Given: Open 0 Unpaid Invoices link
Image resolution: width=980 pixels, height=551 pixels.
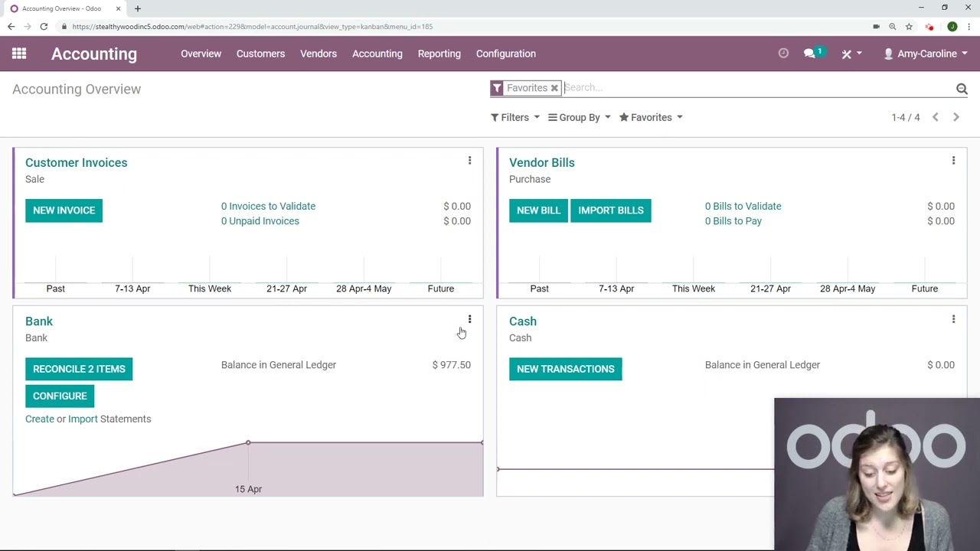Looking at the screenshot, I should 260,221.
